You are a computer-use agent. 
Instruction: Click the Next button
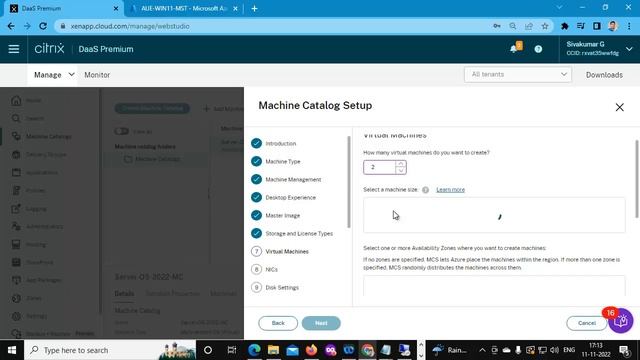321,323
